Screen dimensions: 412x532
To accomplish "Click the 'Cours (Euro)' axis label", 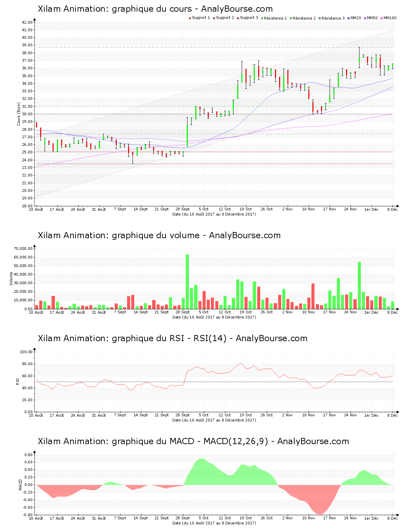I will (x=19, y=114).
